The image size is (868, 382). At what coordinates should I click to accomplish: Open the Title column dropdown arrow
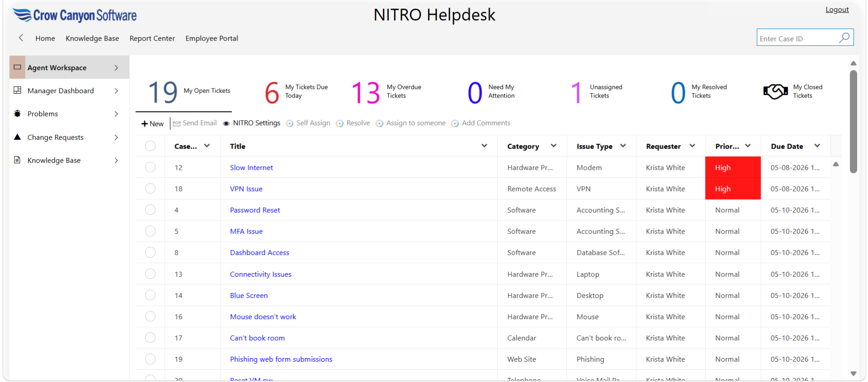[484, 146]
